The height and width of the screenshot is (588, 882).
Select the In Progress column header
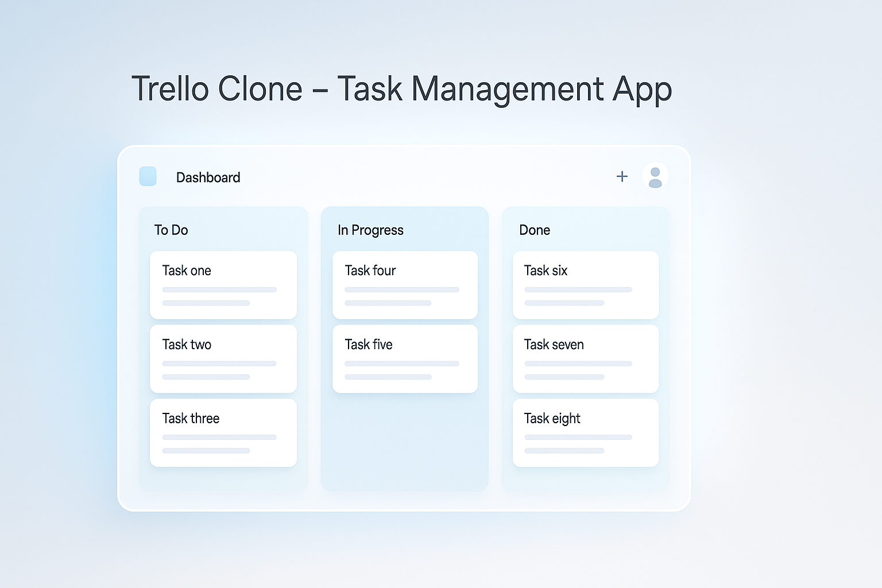[370, 230]
